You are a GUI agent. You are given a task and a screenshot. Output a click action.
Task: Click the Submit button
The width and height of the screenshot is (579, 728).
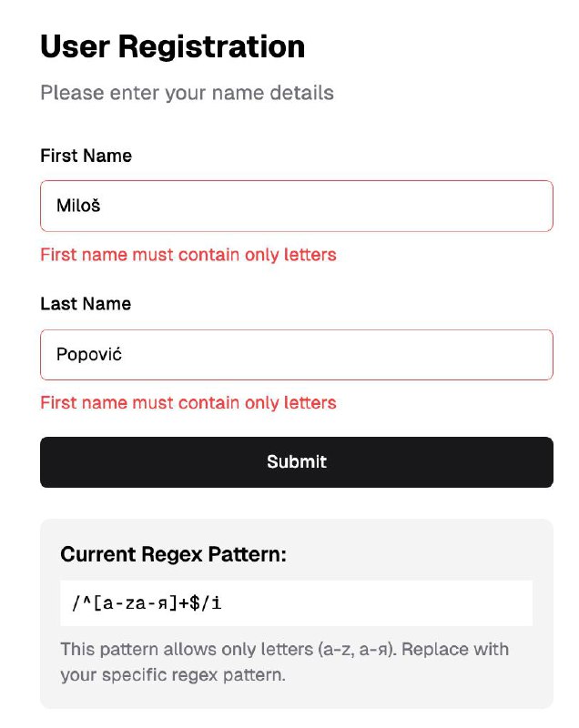pyautogui.click(x=296, y=462)
